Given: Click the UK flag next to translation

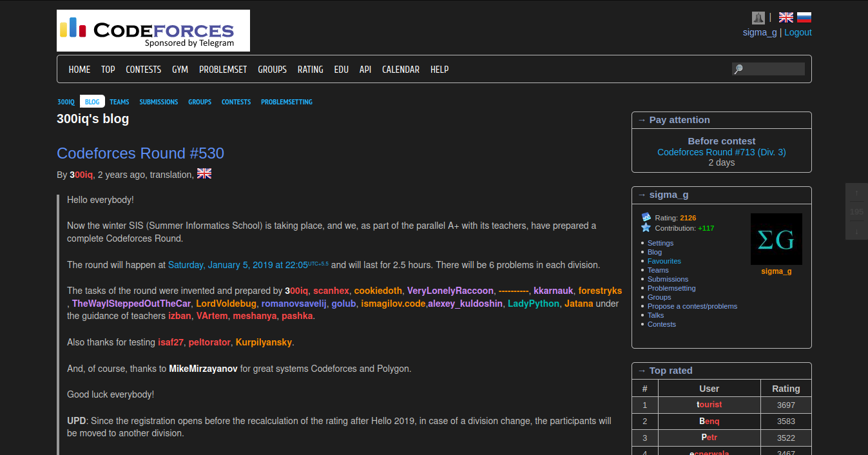Looking at the screenshot, I should click(x=204, y=173).
